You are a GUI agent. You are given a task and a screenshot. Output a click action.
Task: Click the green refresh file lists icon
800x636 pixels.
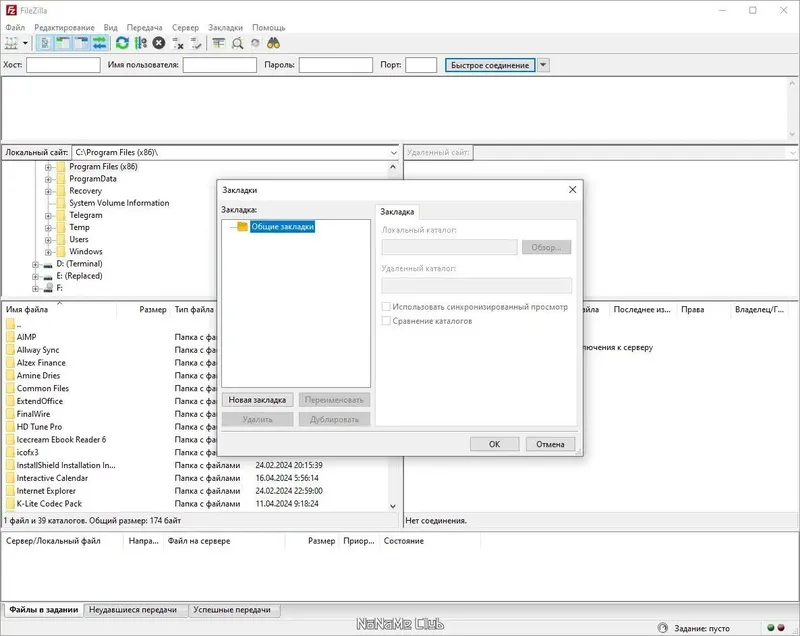point(122,43)
